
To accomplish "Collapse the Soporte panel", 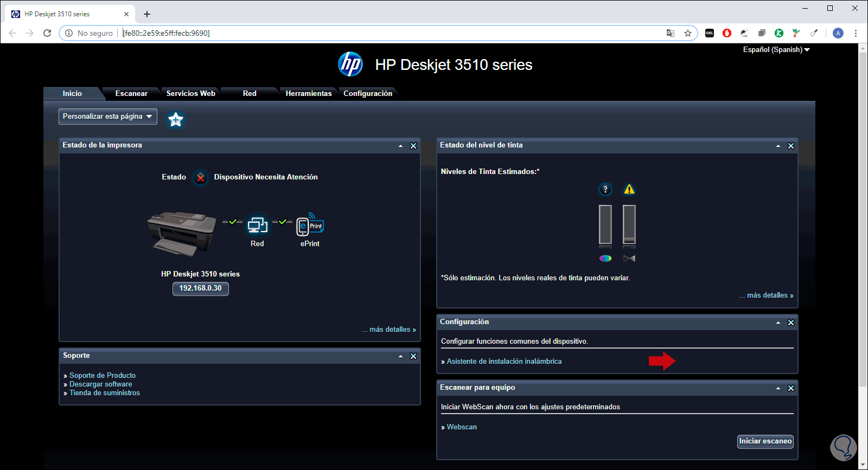I will pos(400,356).
